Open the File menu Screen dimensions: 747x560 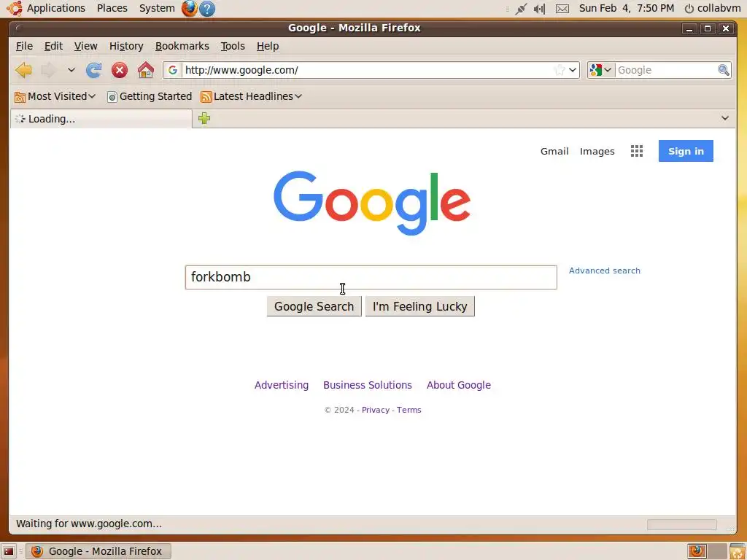point(24,46)
